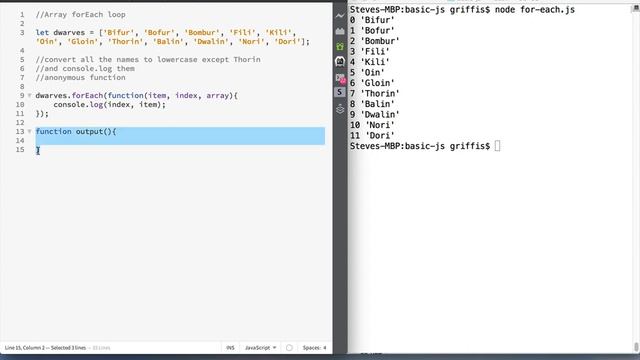Click line number 15 in the gutter
Screen dimensions: 640x360
click(x=20, y=149)
